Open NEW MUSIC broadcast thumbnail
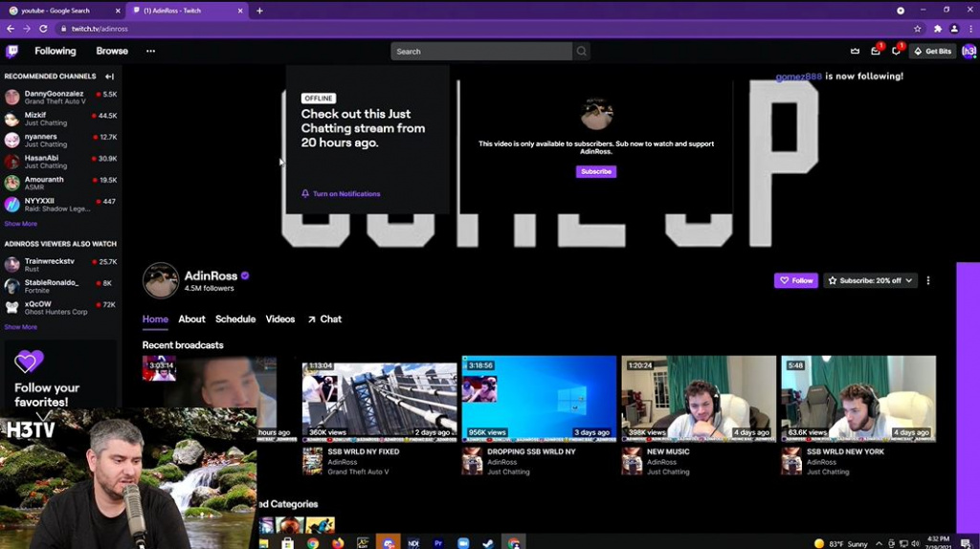 pyautogui.click(x=699, y=400)
